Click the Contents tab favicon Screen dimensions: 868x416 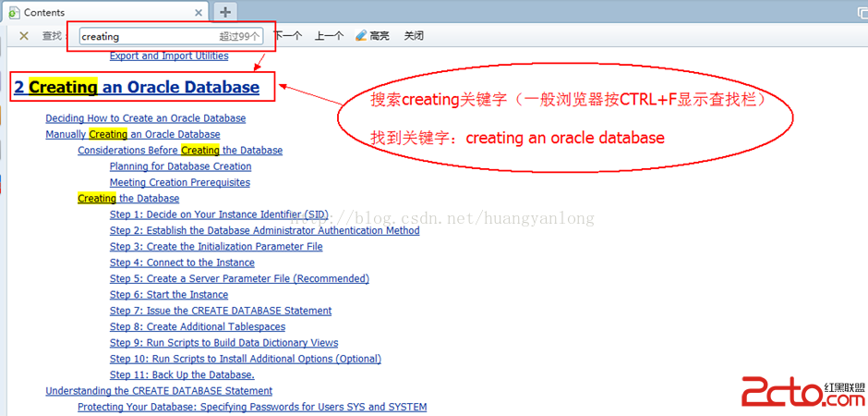coord(15,13)
